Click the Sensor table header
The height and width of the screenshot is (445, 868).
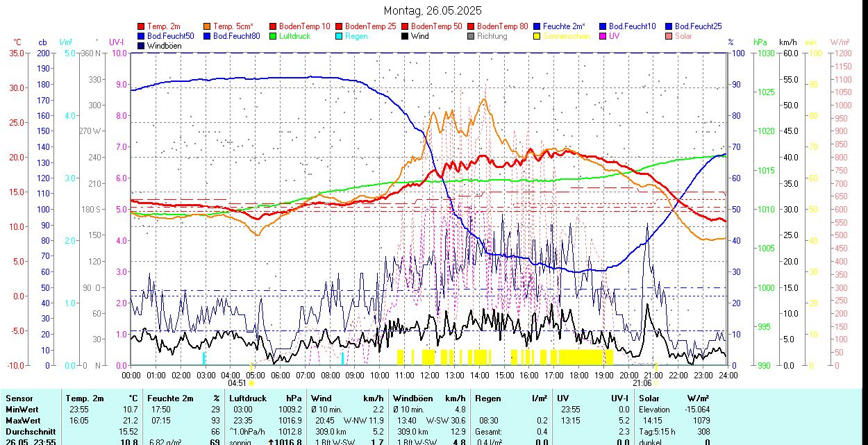pyautogui.click(x=19, y=398)
